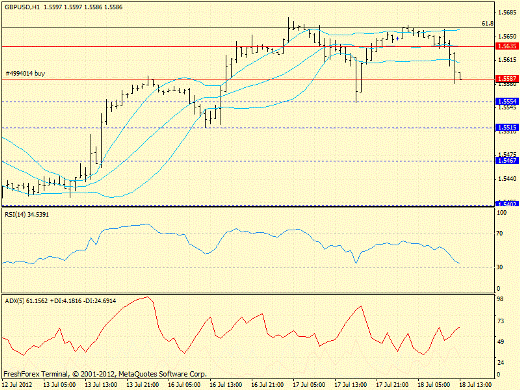
Task: Click the RSI 100 axis label
Action: [501, 212]
